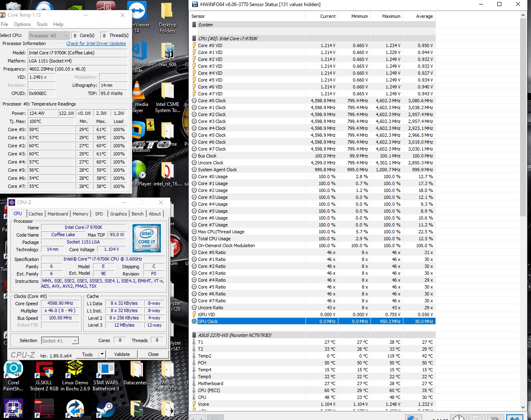Image resolution: width=531 pixels, height=420 pixels.
Task: Click the Model field Intel Core i7 9700K
Action: pyautogui.click(x=77, y=53)
